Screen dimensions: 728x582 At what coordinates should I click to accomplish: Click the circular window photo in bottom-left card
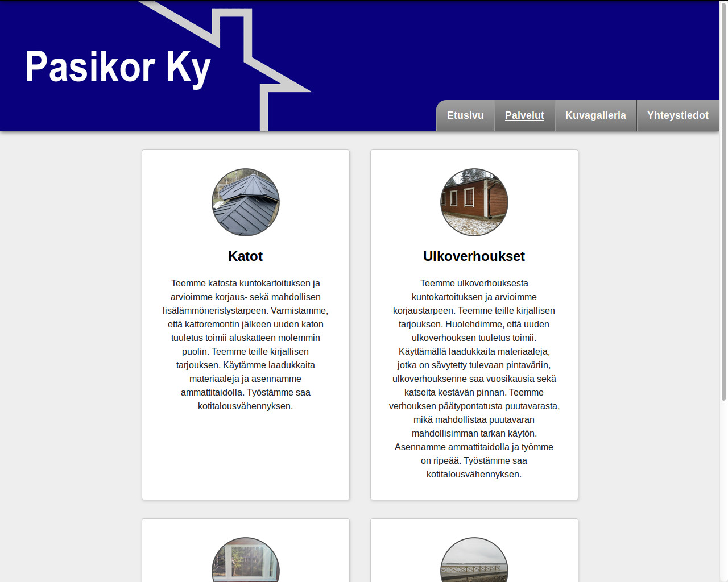(246, 560)
